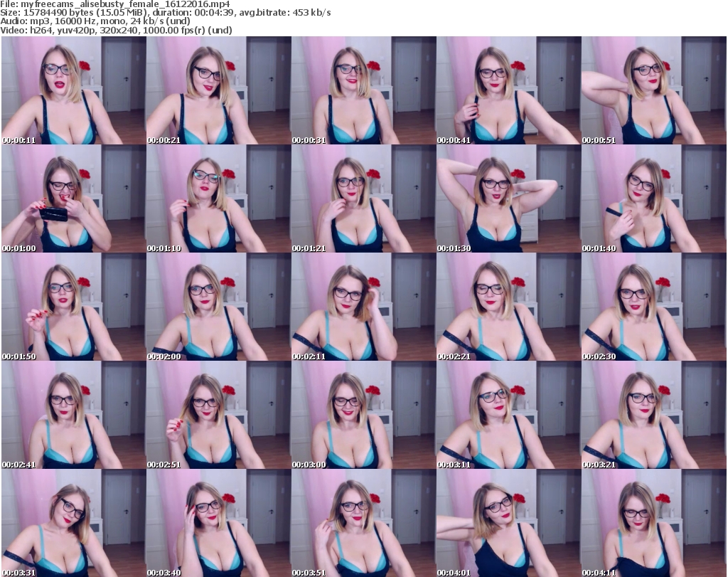Select the thumbnail stamped 00:00:51
728x577 pixels.
tap(654, 90)
